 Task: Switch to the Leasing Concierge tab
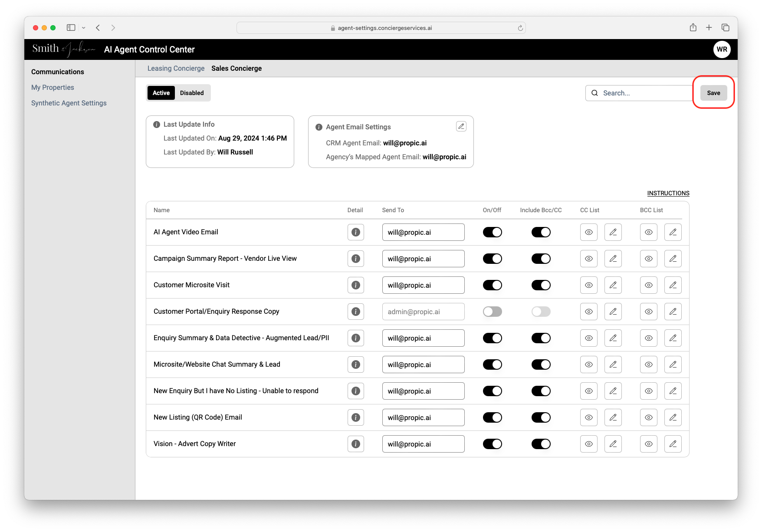pos(176,68)
